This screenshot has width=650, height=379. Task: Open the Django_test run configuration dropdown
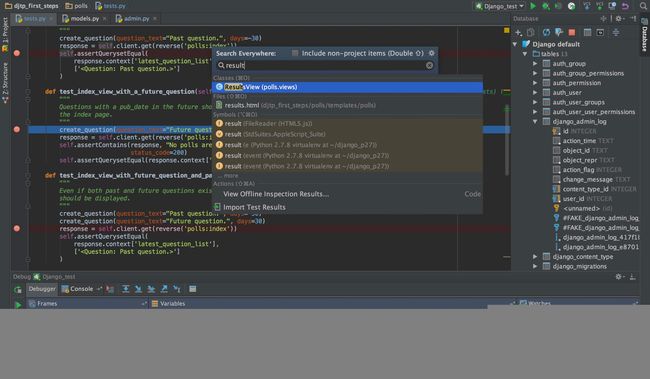click(500, 6)
